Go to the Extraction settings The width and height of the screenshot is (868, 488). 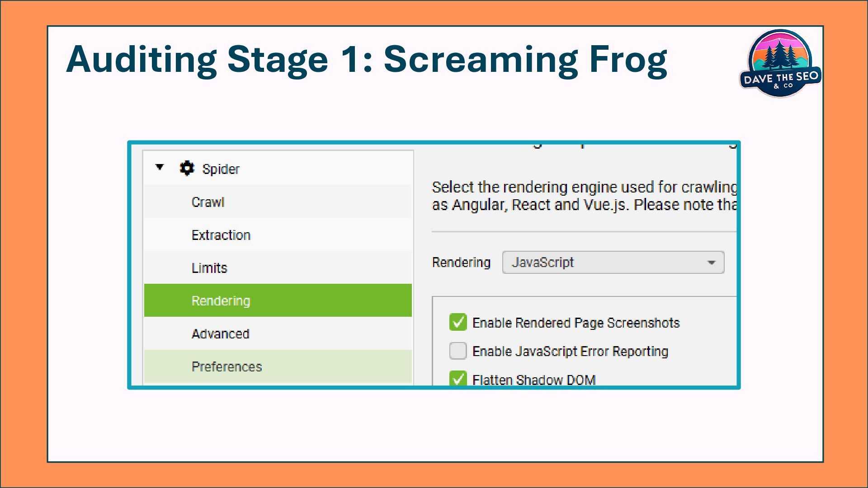(x=221, y=235)
